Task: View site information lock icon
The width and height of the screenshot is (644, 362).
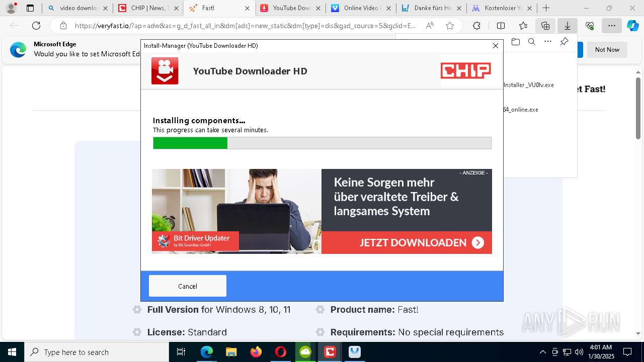Action: [63, 26]
